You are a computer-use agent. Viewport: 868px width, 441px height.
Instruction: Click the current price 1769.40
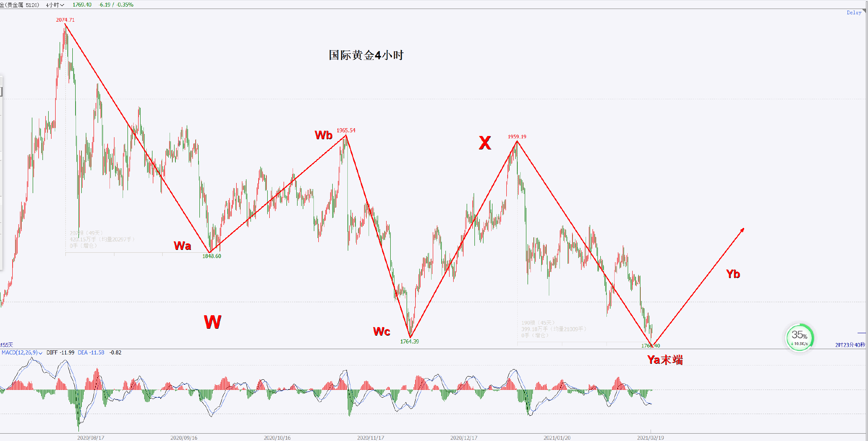82,5
